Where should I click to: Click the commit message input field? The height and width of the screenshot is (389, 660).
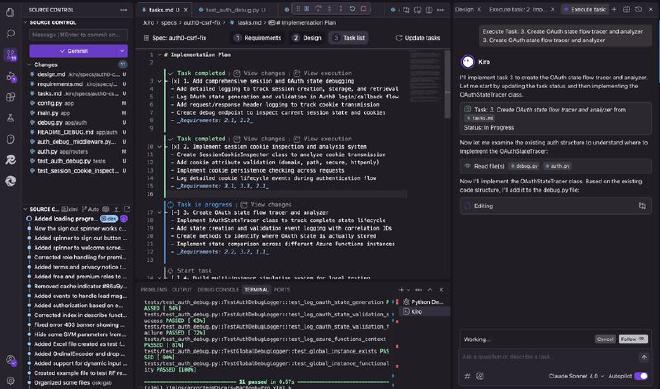(78, 35)
